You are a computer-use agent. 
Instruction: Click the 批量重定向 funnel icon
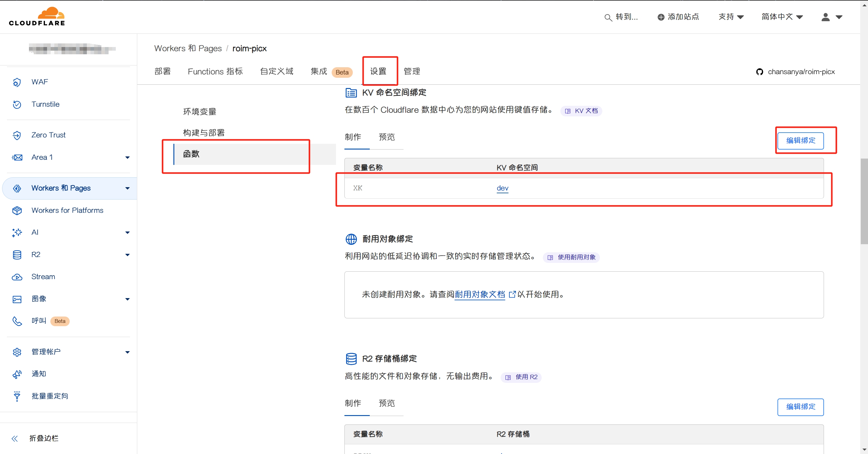coord(17,396)
